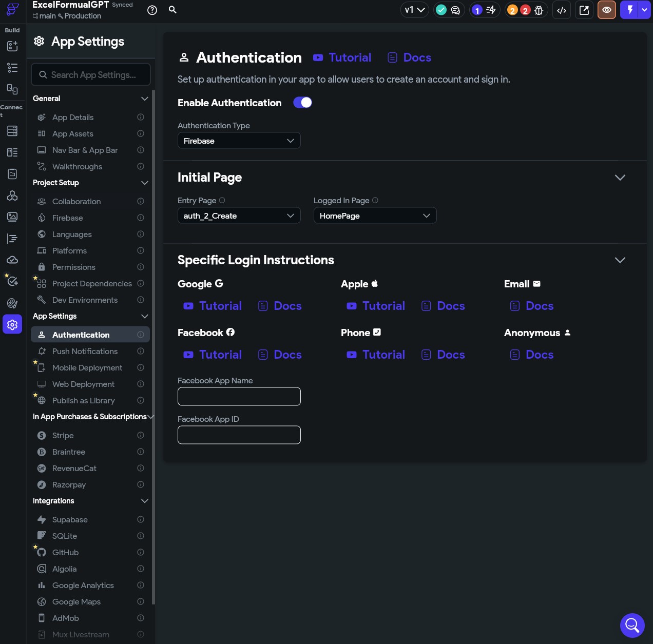Click the Facebook App Name field
The image size is (653, 644).
coord(239,396)
